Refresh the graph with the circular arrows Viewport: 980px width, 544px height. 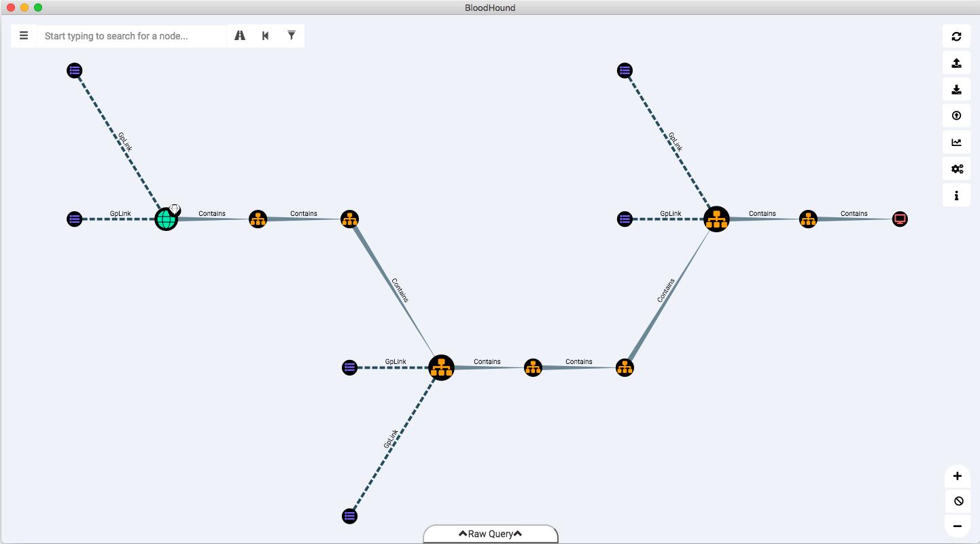click(956, 37)
